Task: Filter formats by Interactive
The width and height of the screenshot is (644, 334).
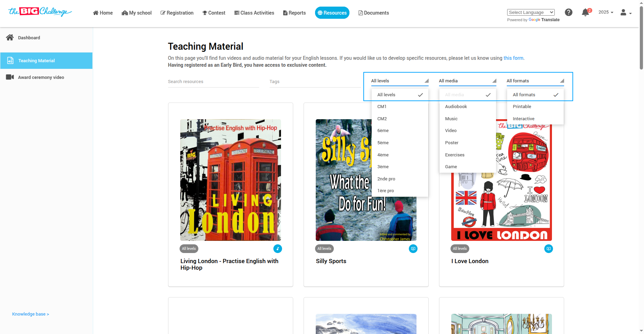Action: click(x=535, y=119)
